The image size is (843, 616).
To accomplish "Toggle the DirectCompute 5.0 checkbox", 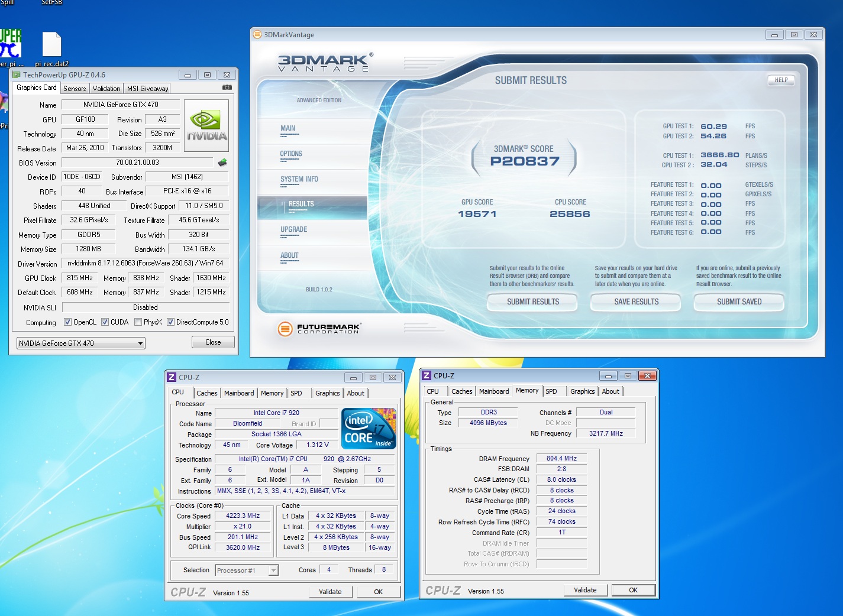I will [x=170, y=322].
